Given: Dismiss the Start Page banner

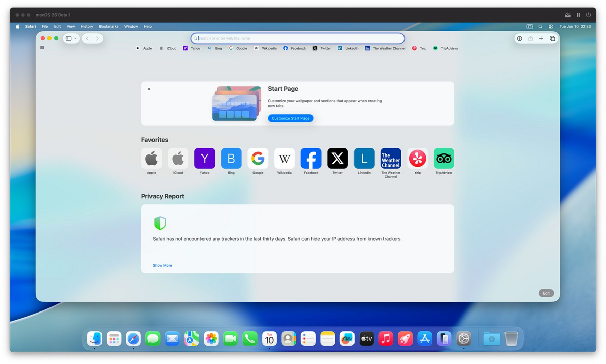Looking at the screenshot, I should coord(149,89).
